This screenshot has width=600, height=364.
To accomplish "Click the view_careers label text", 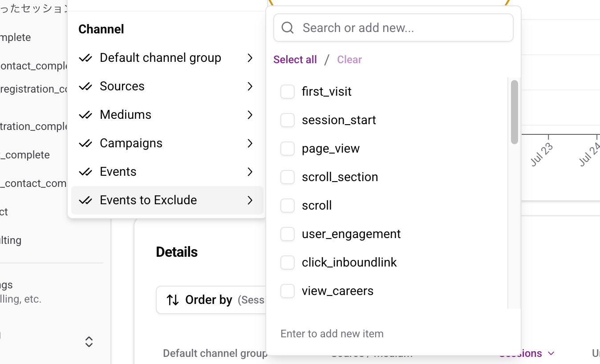I will click(338, 291).
